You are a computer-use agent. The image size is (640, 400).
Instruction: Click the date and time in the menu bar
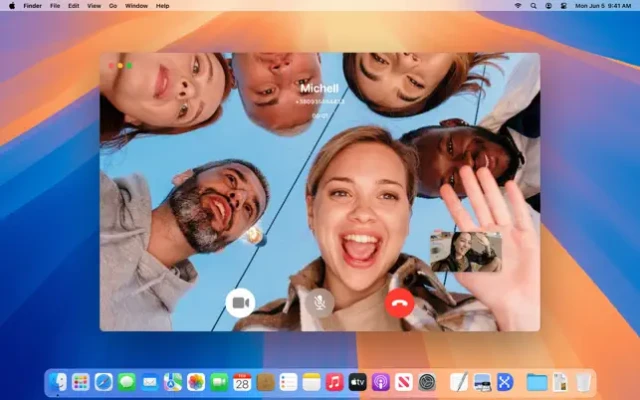(x=603, y=6)
